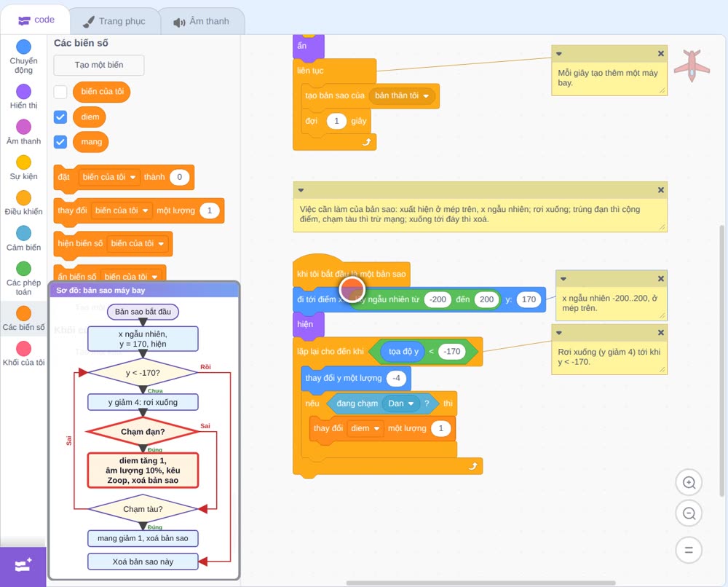Open variable dropdown in 'hiện biến số' block

click(138, 243)
